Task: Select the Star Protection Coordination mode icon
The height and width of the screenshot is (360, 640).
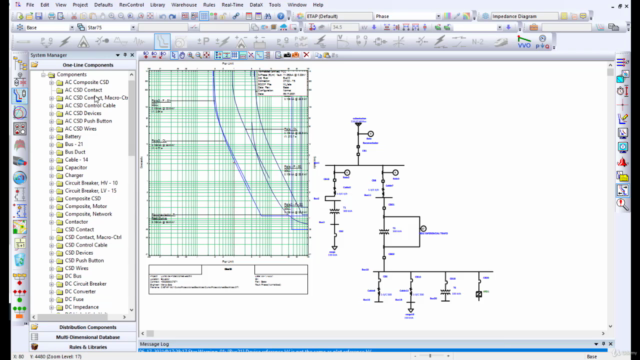Action: click(162, 42)
